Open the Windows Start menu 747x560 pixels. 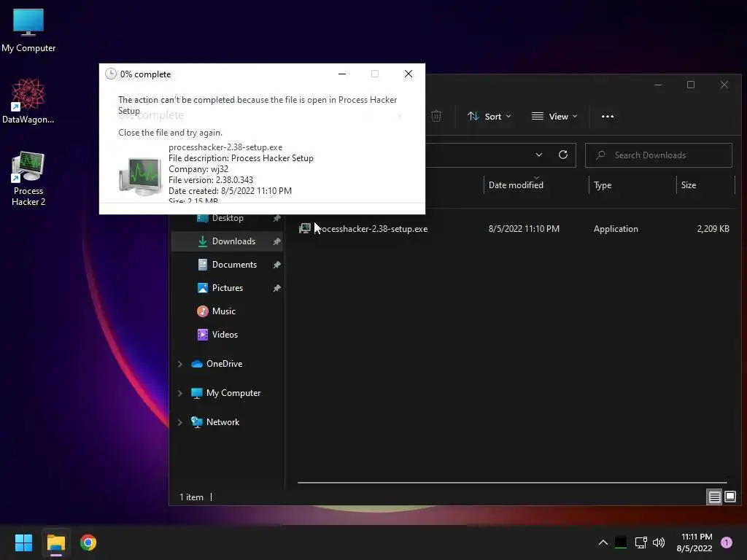pyautogui.click(x=23, y=542)
